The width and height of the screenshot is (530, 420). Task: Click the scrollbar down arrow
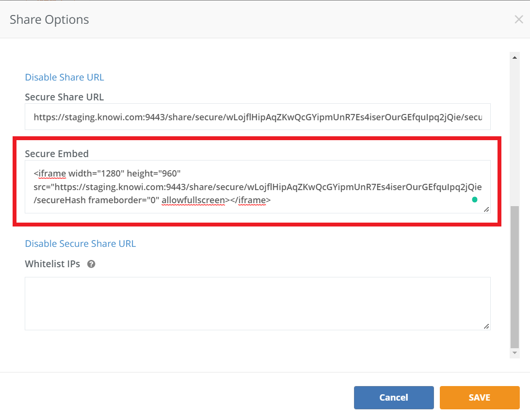pos(514,353)
